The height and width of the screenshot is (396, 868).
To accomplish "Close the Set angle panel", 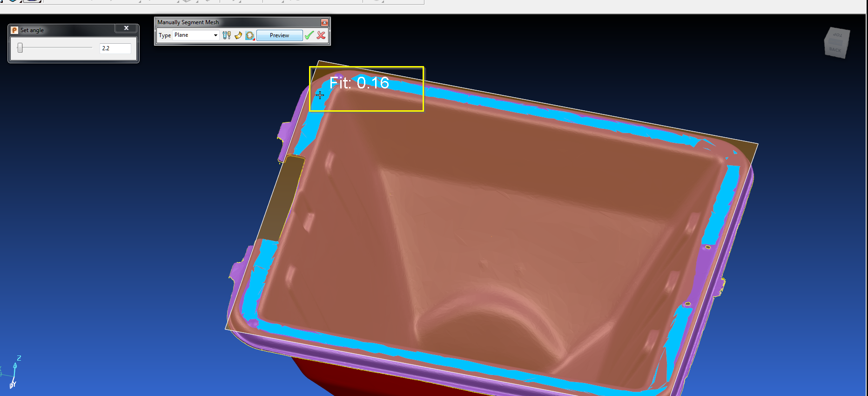I will pyautogui.click(x=126, y=28).
